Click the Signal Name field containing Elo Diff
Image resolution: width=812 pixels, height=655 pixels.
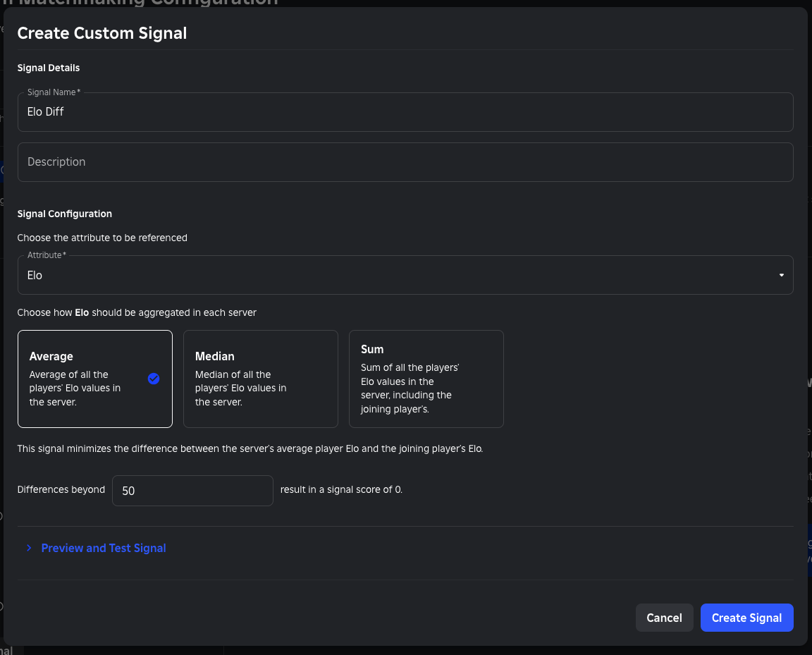click(405, 111)
